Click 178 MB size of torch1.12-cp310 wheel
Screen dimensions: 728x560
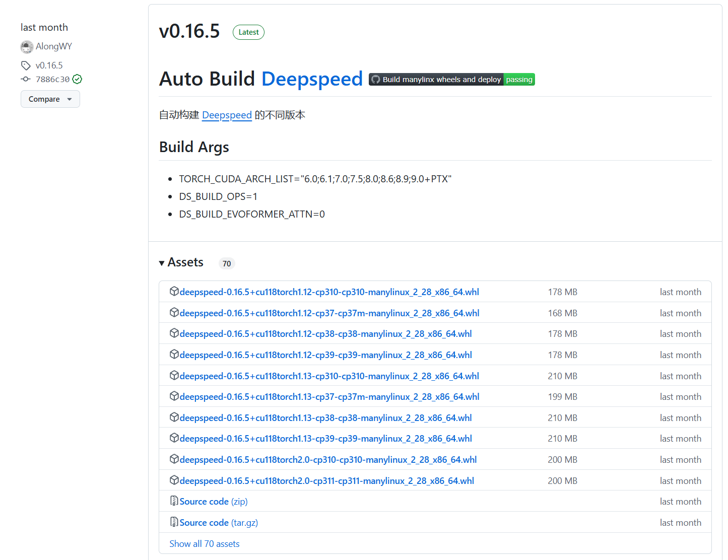coord(563,292)
